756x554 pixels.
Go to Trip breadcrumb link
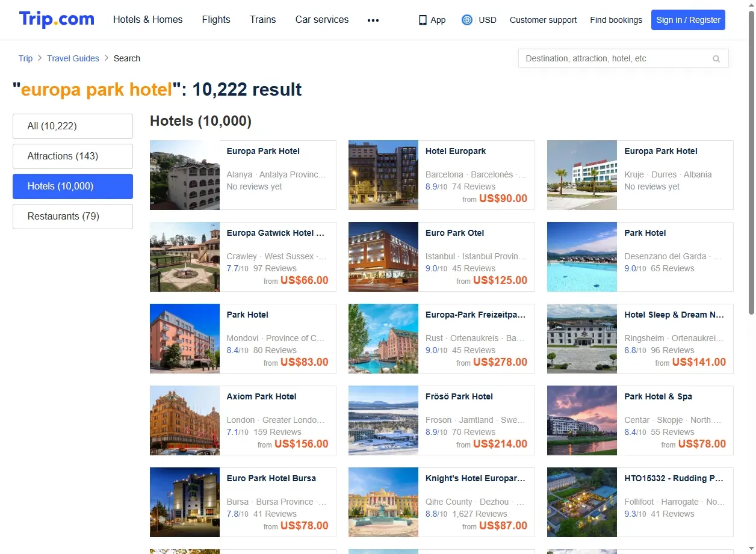click(25, 58)
